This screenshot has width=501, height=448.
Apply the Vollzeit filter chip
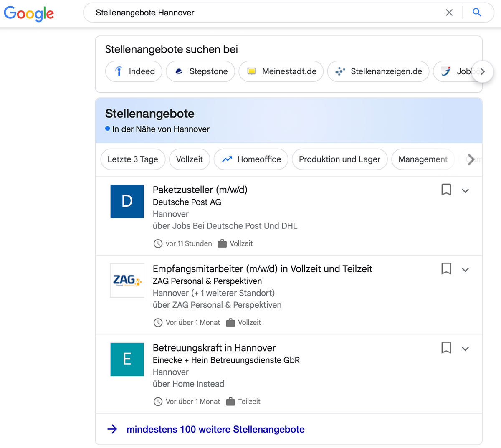[x=190, y=159]
